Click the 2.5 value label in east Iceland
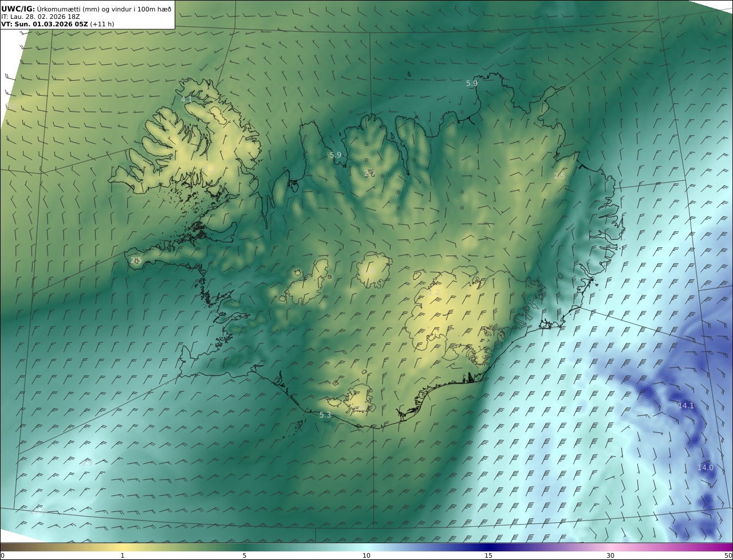The image size is (733, 560). click(559, 176)
